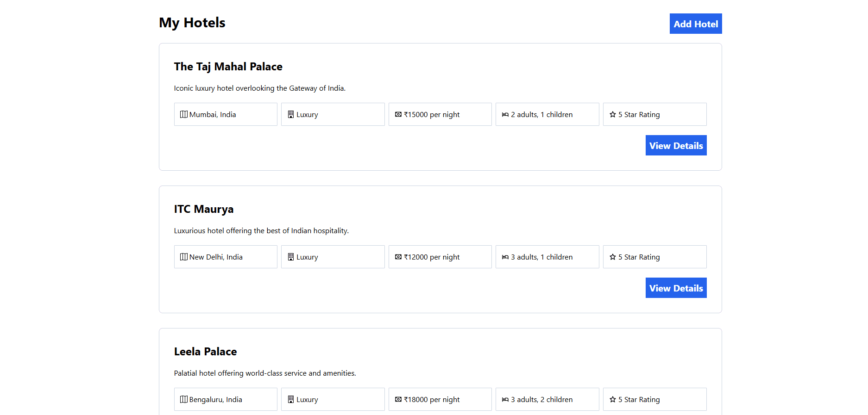Click The Taj Mahal Palace title
The width and height of the screenshot is (868, 415).
(x=228, y=67)
